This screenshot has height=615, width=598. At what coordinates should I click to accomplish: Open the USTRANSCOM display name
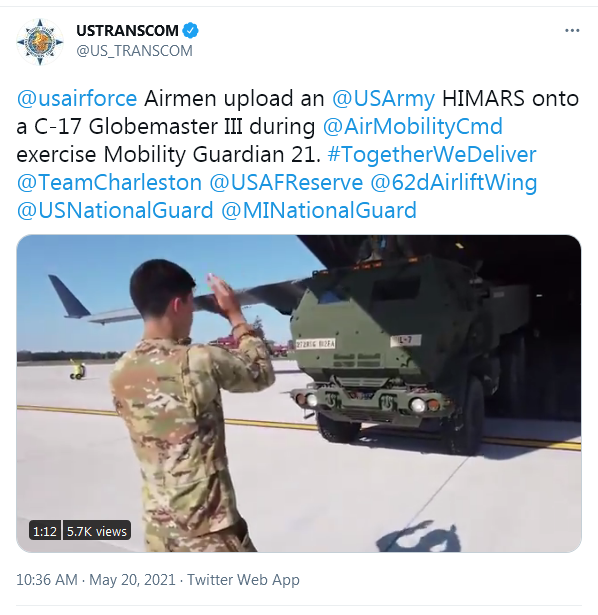(x=127, y=31)
